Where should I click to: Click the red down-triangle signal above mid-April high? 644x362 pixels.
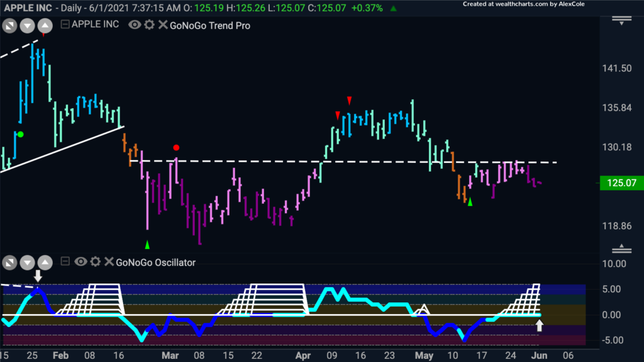[349, 100]
